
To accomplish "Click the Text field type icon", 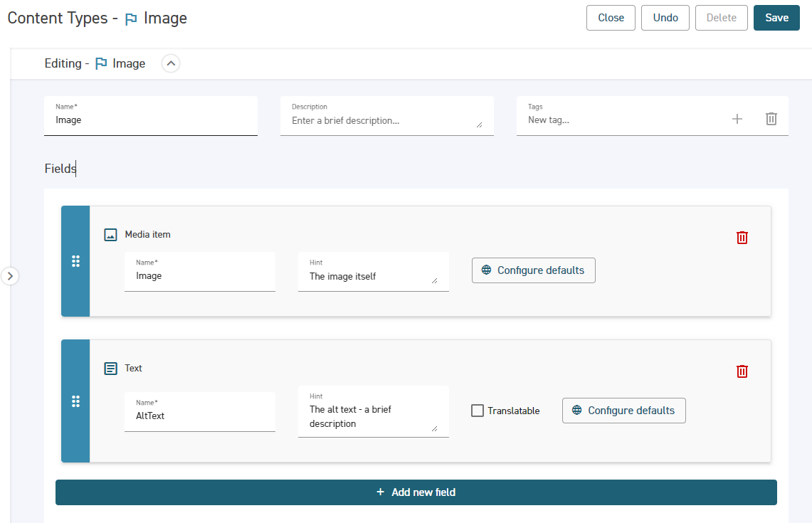I will coord(110,369).
